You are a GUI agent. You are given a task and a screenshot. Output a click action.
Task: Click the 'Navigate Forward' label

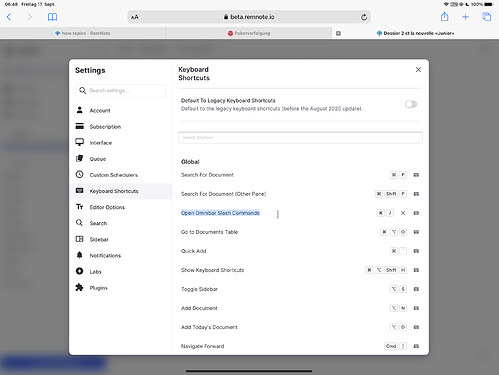(x=202, y=346)
